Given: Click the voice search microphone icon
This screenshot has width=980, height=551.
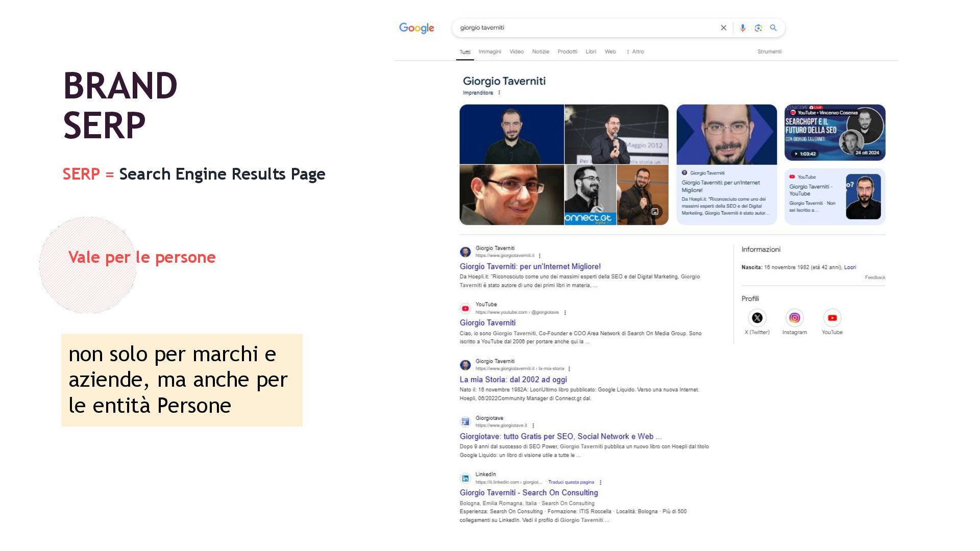Looking at the screenshot, I should [743, 28].
